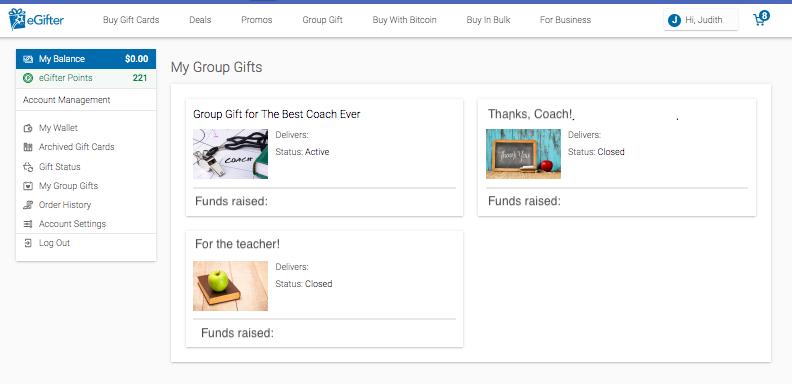Viewport: 792px width, 384px height.
Task: Click the Archived Gift Cards icon
Action: click(28, 147)
